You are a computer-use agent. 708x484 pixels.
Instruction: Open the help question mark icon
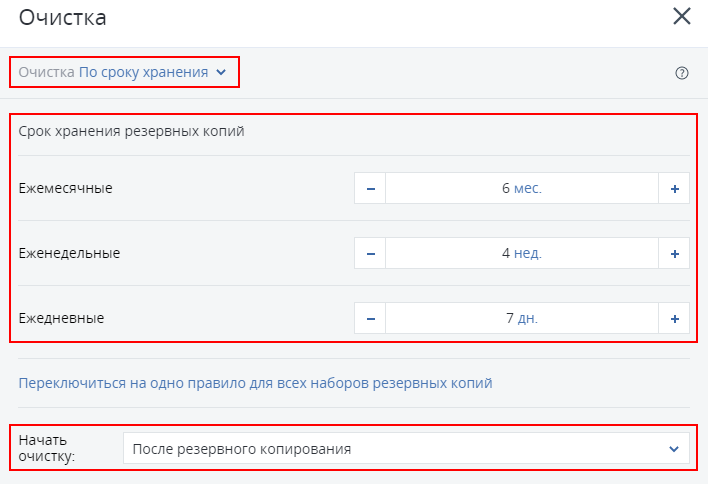[682, 73]
